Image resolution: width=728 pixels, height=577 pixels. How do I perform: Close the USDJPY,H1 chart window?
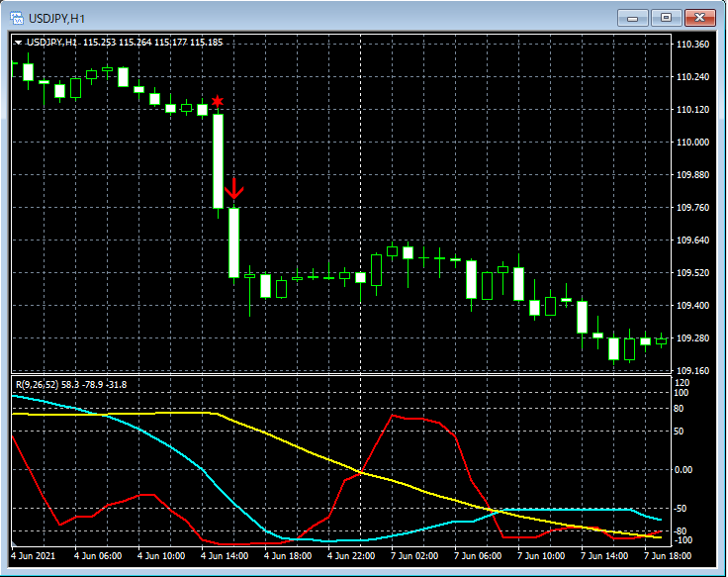tap(699, 18)
